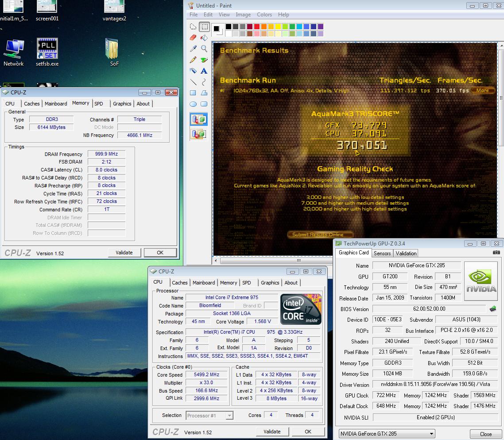
Task: Click the Core Speed 5499.2 MHz value
Action: coord(206,375)
